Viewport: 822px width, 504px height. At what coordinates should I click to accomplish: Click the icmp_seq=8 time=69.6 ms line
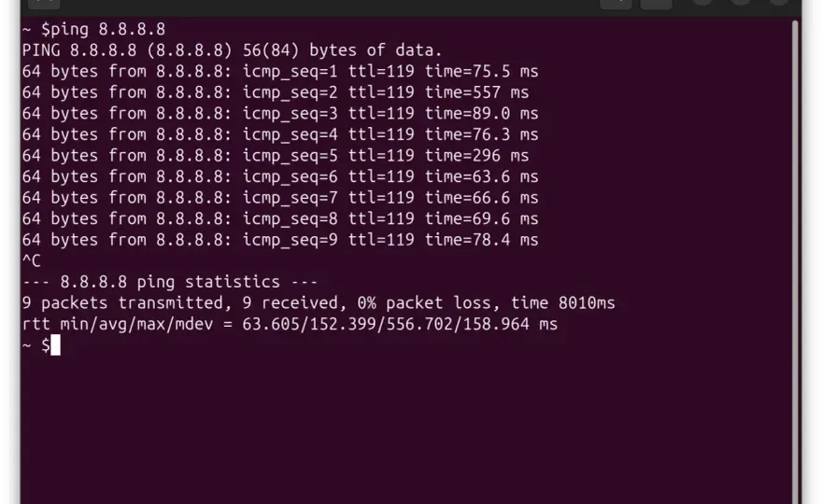280,218
